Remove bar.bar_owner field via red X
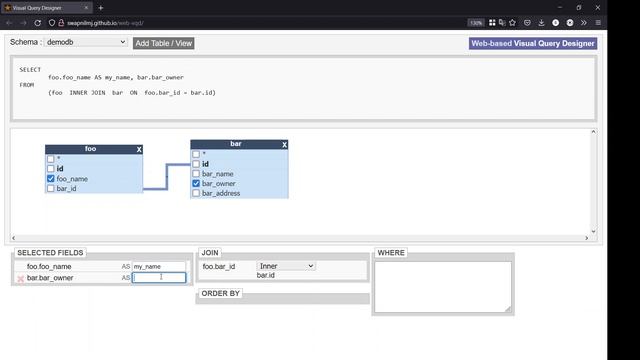 (x=20, y=278)
